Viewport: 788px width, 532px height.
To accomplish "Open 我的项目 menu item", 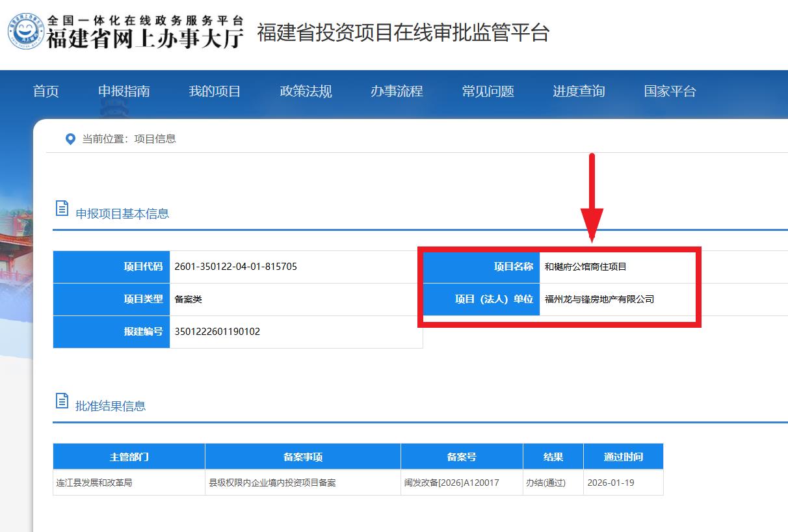I will (215, 91).
